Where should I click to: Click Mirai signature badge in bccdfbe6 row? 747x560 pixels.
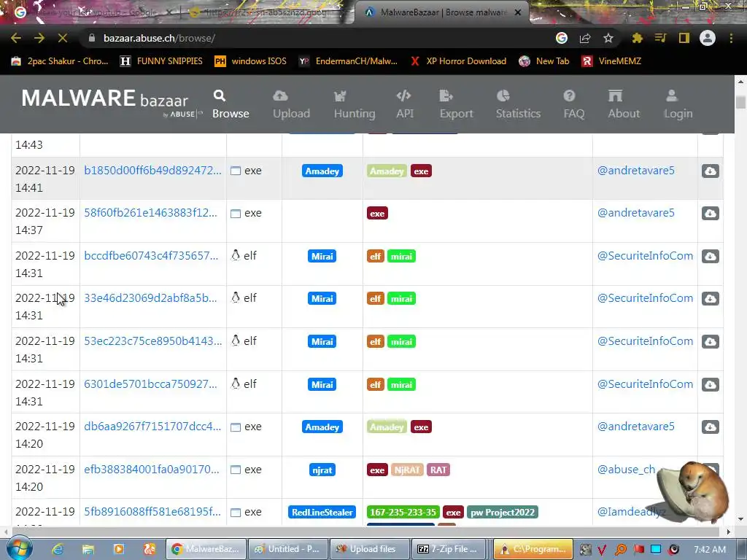[x=322, y=256]
